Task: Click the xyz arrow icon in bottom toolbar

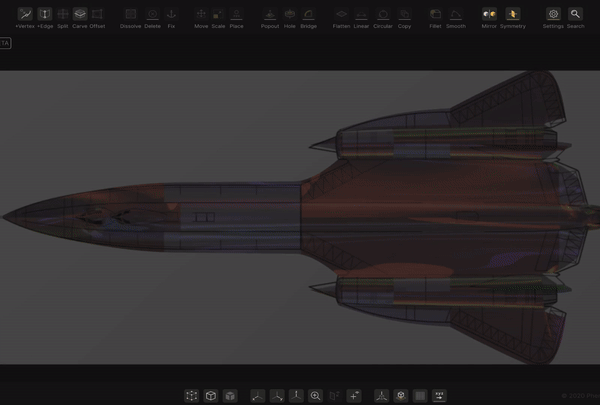Action: pos(439,395)
